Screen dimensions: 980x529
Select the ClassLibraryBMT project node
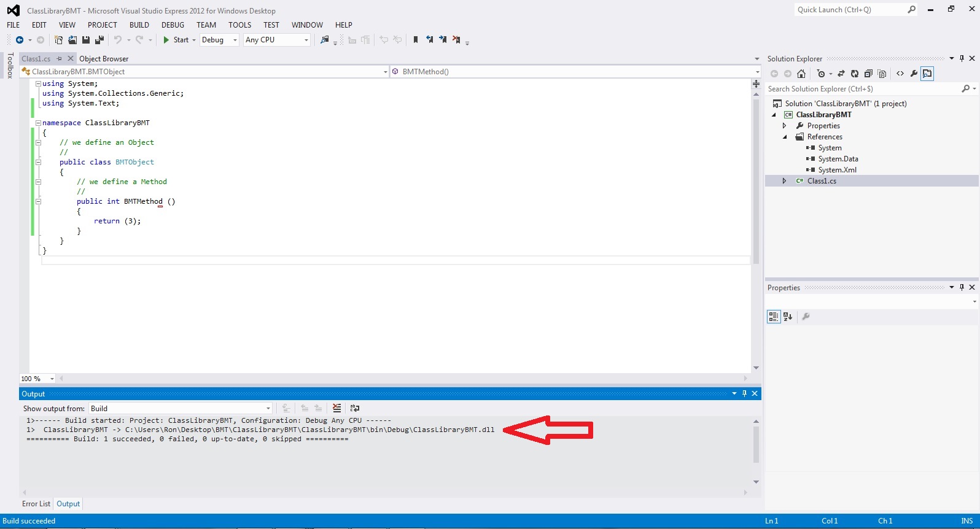click(823, 115)
